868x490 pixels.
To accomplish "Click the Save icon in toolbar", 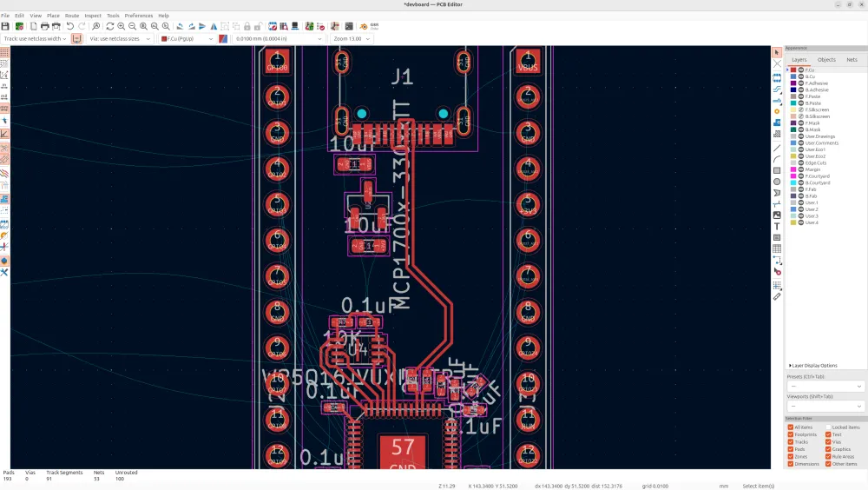I will coord(5,26).
